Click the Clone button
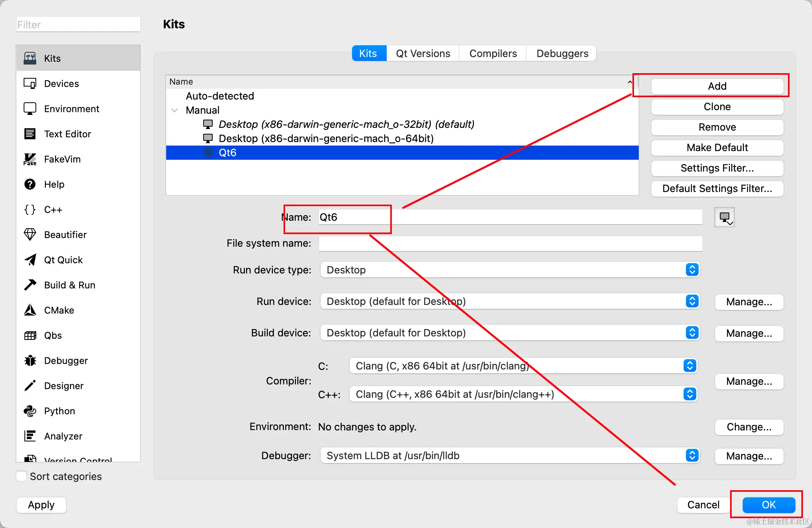Image resolution: width=812 pixels, height=528 pixels. coord(717,107)
